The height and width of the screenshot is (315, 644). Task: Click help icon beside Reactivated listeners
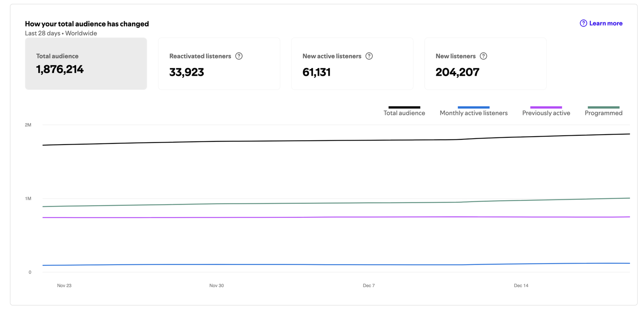[239, 56]
